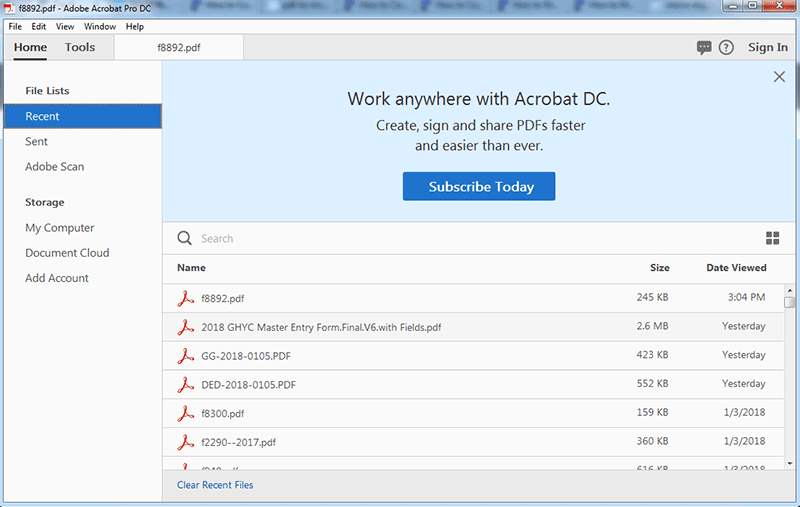Open the Window menu
Image resolution: width=800 pixels, height=507 pixels.
click(x=100, y=27)
